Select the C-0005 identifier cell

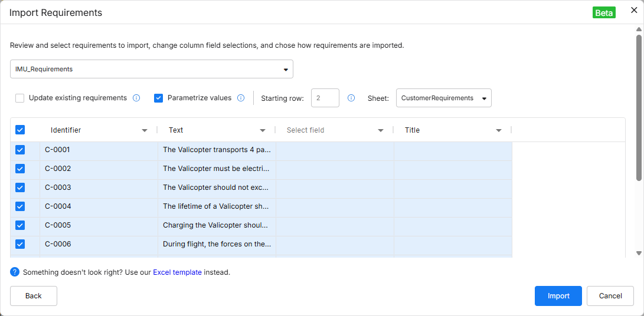click(x=99, y=225)
